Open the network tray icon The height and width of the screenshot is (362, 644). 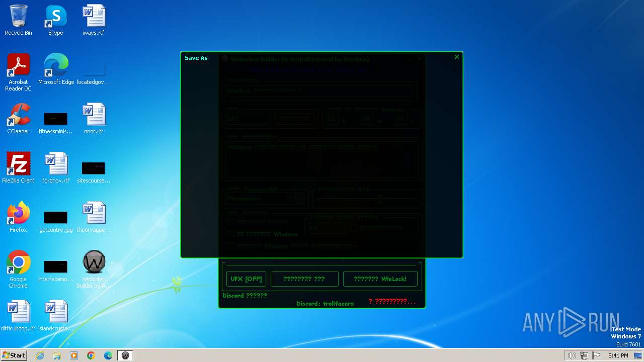tap(584, 355)
